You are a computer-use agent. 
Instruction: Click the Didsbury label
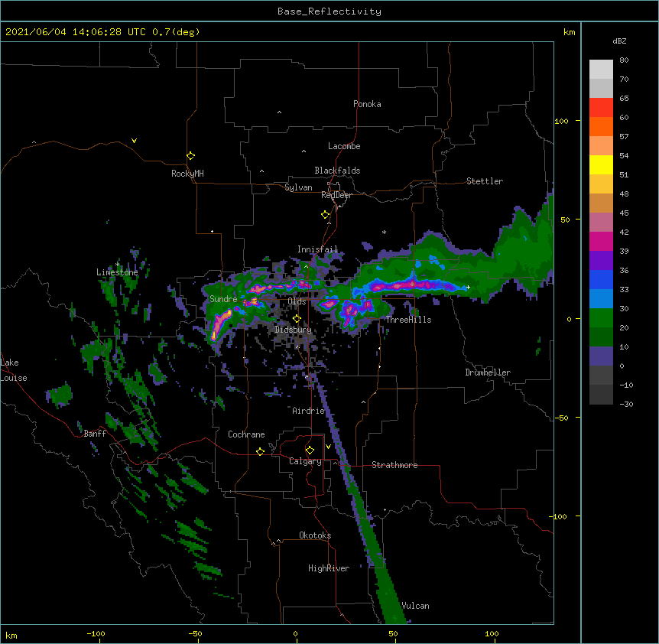(x=294, y=330)
